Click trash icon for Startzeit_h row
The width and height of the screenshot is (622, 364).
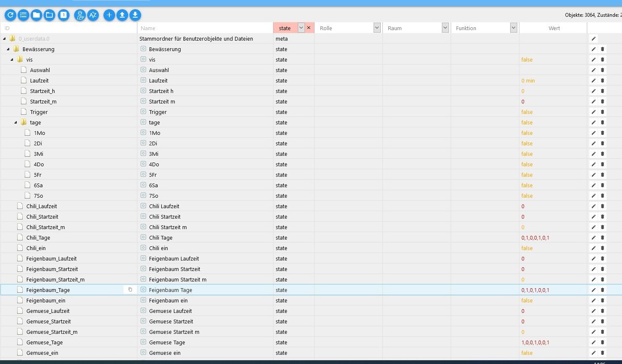[603, 91]
